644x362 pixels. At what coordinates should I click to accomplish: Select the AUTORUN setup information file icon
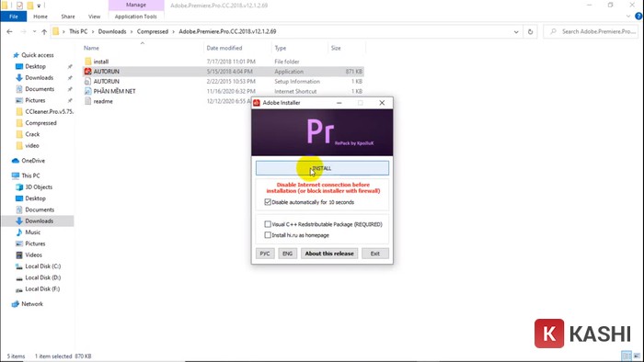point(88,81)
